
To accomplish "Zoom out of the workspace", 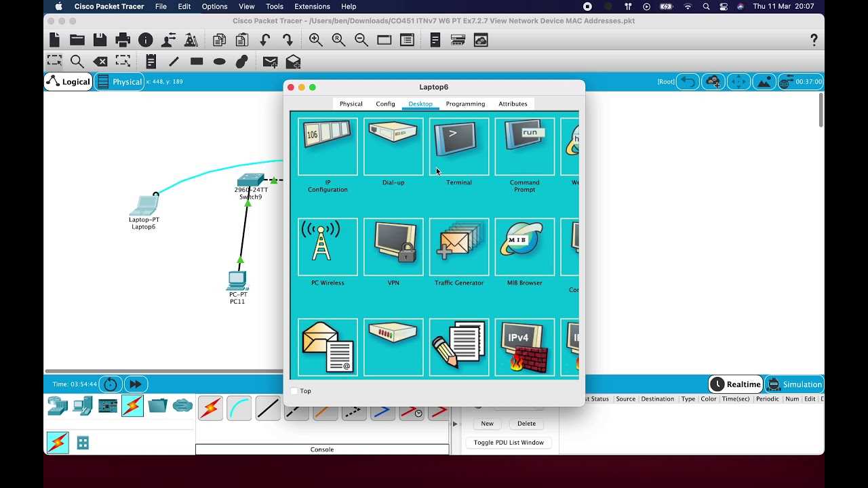I will click(x=361, y=40).
